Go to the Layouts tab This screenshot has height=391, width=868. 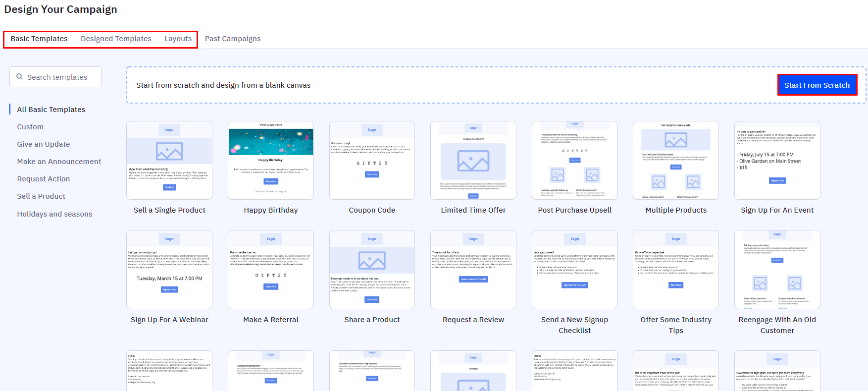178,39
